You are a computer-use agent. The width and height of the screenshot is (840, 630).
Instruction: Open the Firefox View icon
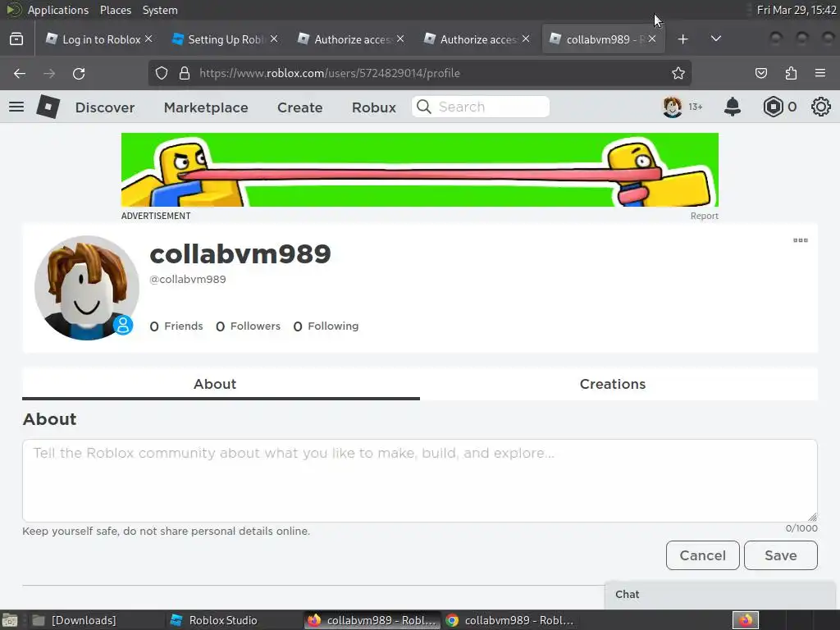click(x=16, y=39)
